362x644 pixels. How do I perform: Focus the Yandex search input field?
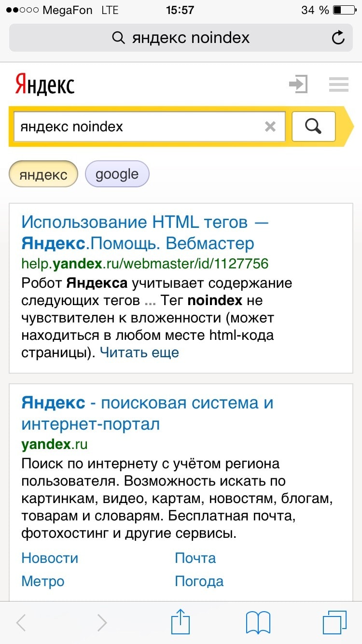tap(138, 127)
